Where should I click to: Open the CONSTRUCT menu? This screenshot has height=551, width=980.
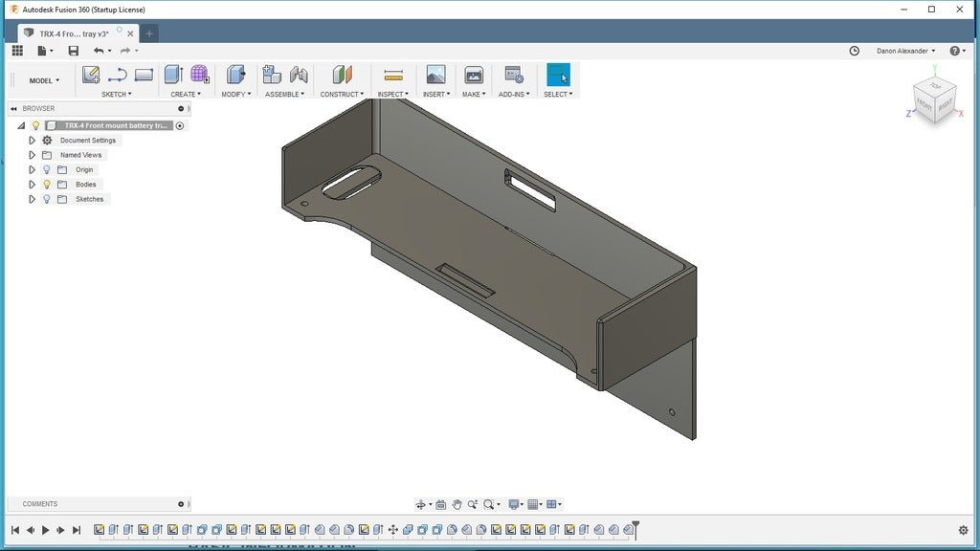[x=342, y=95]
